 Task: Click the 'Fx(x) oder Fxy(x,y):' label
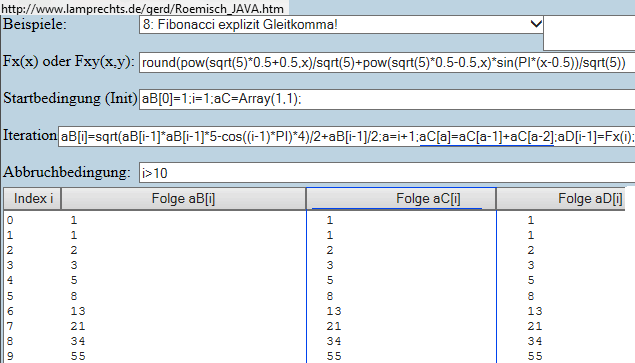coord(69,62)
